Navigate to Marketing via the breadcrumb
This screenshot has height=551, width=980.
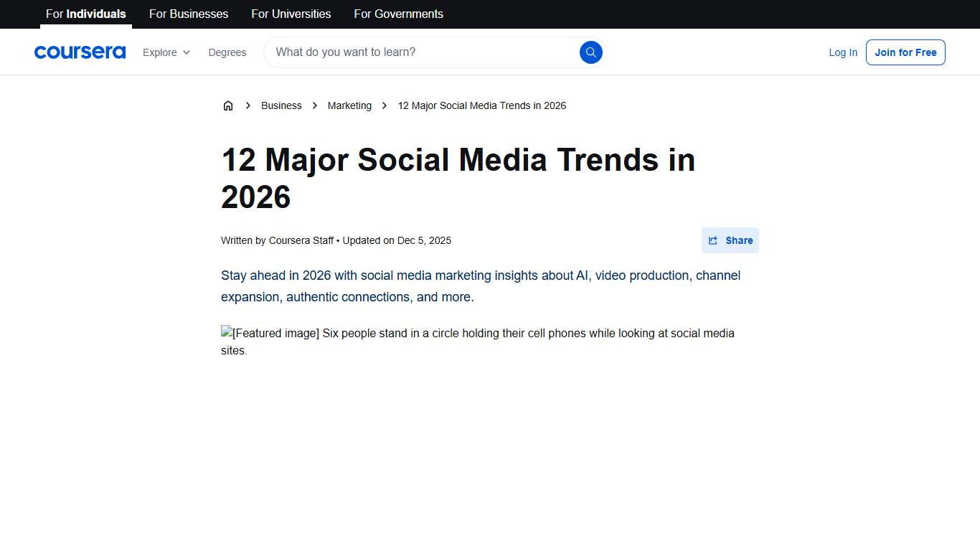(x=349, y=105)
